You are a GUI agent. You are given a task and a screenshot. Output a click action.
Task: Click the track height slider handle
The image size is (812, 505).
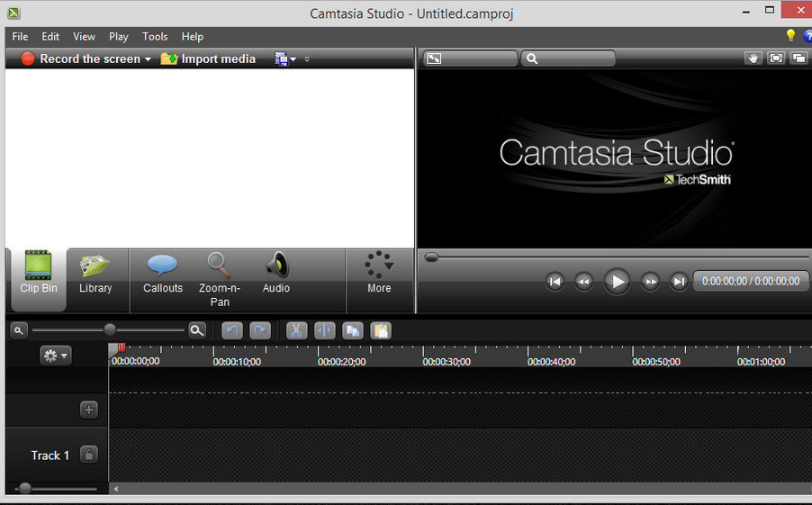click(25, 488)
